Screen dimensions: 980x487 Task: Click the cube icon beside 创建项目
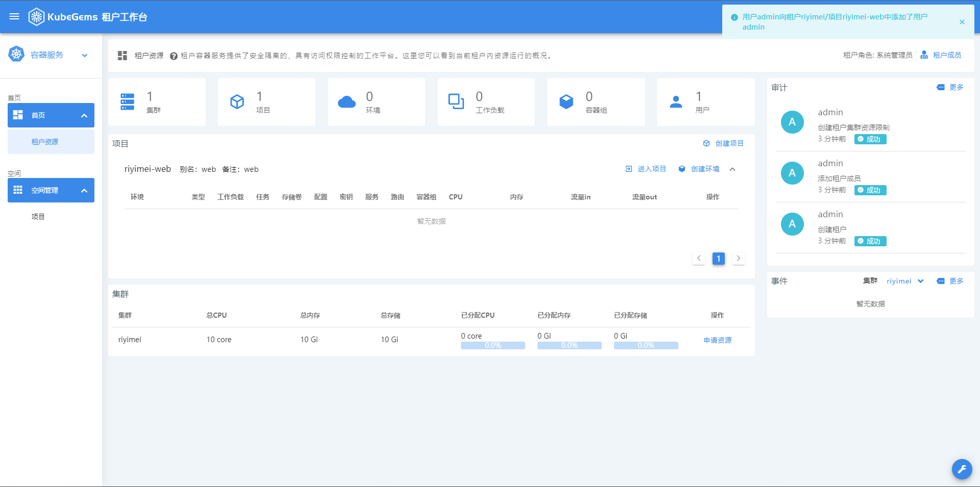coord(706,143)
